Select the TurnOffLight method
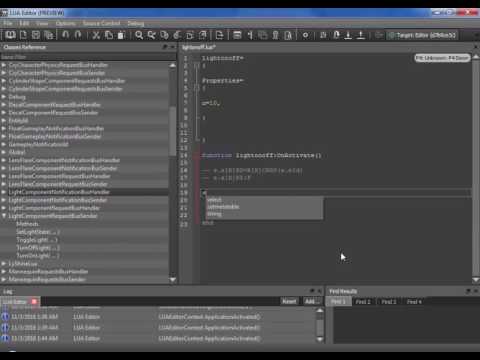 [x=38, y=248]
